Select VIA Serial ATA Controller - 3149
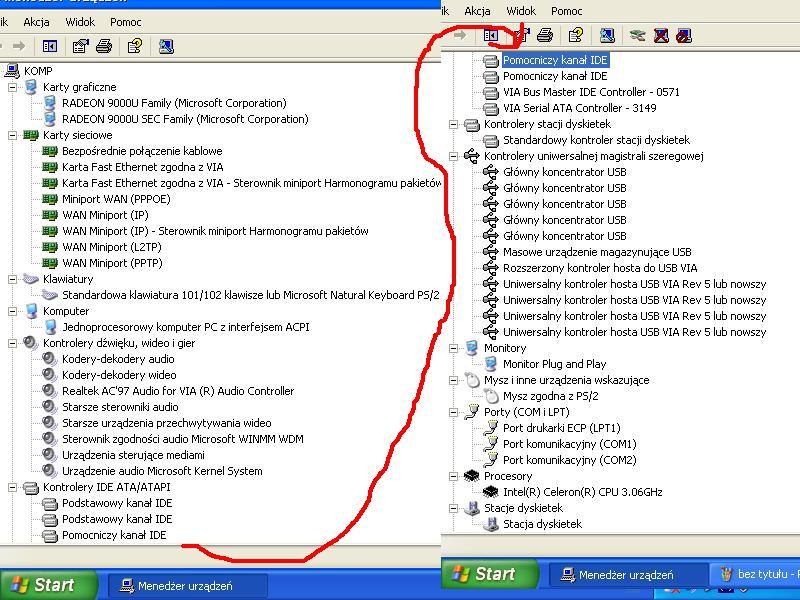The height and width of the screenshot is (600, 800). pyautogui.click(x=580, y=108)
